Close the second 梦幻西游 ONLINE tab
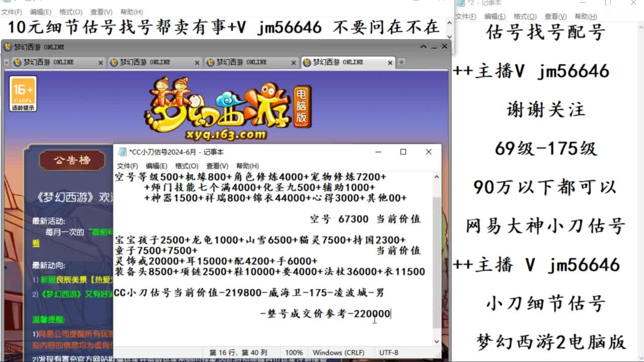The height and width of the screenshot is (362, 644). pyautogui.click(x=197, y=63)
